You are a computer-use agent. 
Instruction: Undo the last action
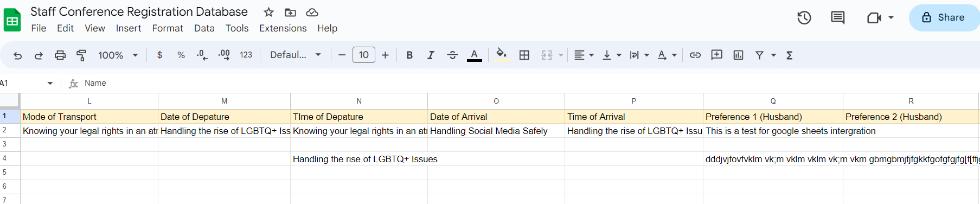pyautogui.click(x=17, y=55)
